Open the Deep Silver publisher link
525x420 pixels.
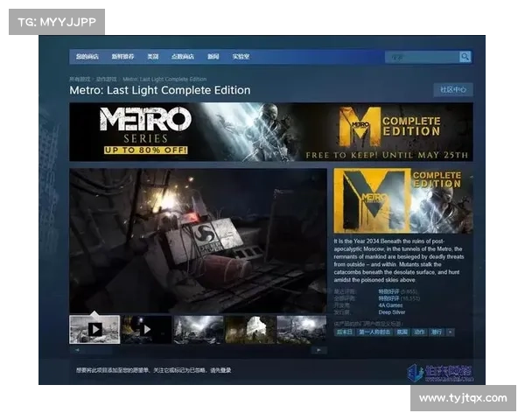392,312
